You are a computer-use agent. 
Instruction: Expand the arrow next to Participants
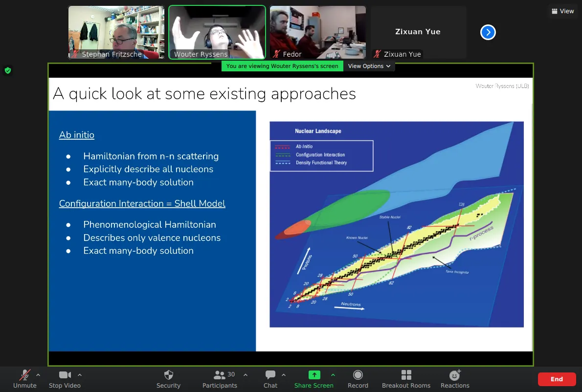tap(246, 375)
